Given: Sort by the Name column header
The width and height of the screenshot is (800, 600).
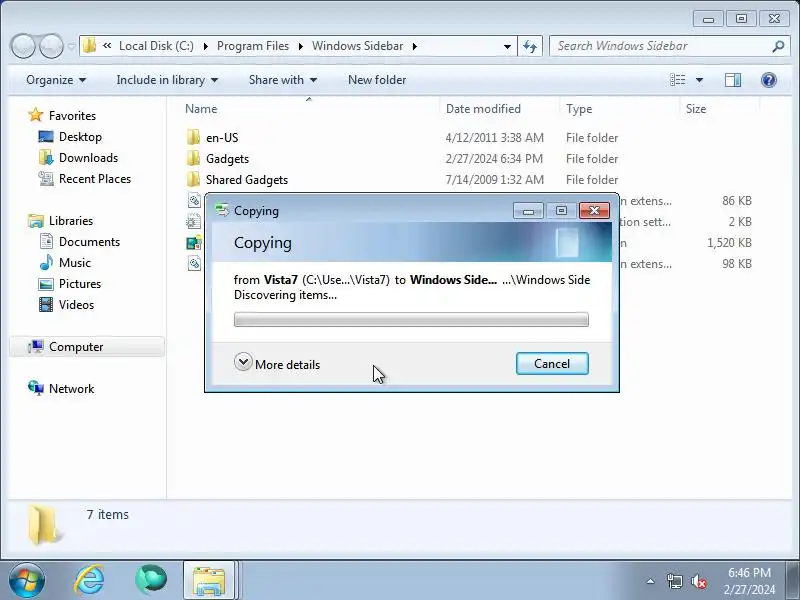Looking at the screenshot, I should [309, 109].
